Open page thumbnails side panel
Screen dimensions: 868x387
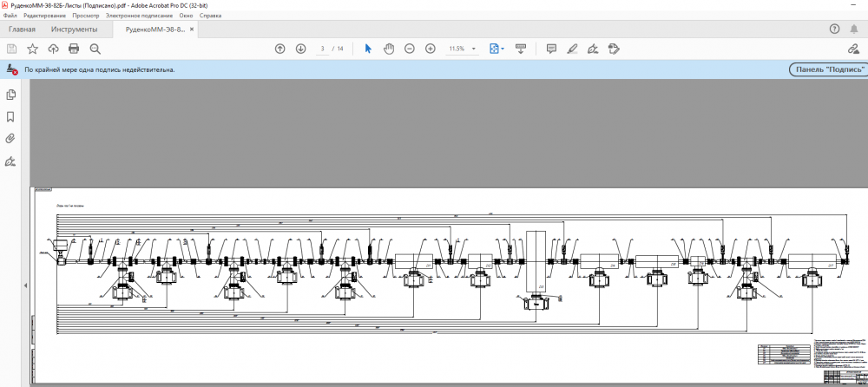(11, 95)
